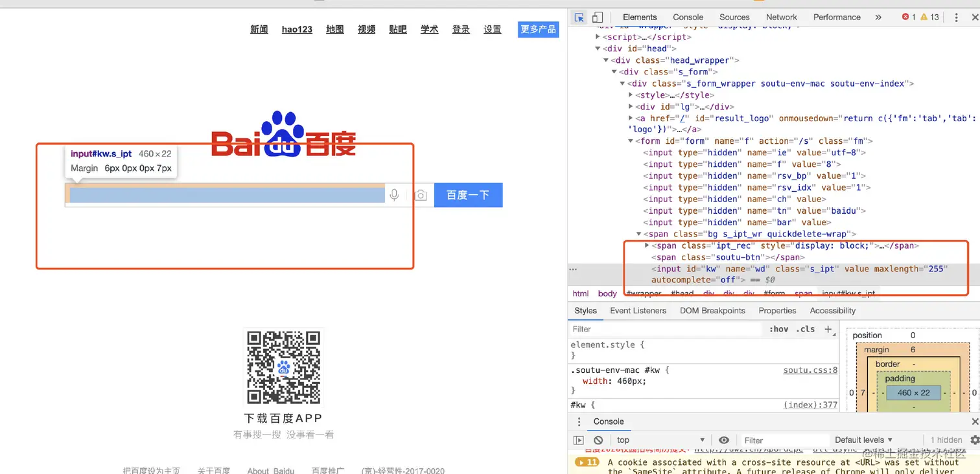Image resolution: width=980 pixels, height=474 pixels.
Task: Expand the div id="lg" node
Action: coord(631,107)
